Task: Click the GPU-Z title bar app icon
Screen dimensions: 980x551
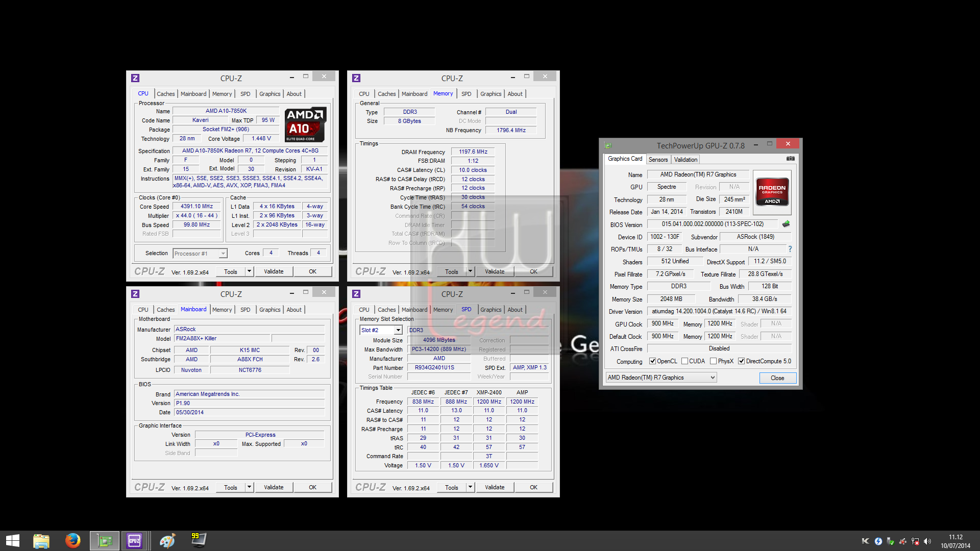Action: (x=608, y=145)
